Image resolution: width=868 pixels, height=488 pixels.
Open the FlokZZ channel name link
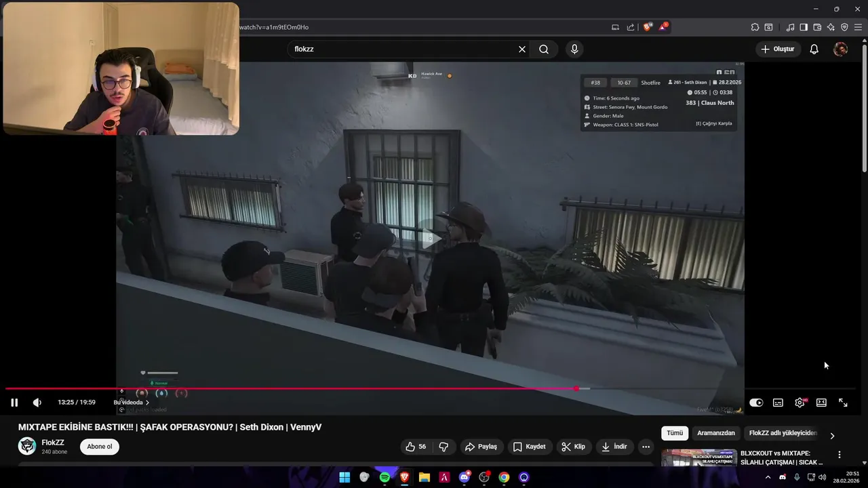coord(53,443)
